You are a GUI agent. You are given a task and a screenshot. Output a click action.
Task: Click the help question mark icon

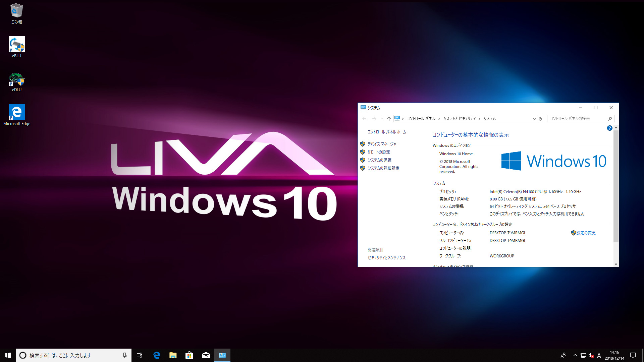click(x=609, y=128)
